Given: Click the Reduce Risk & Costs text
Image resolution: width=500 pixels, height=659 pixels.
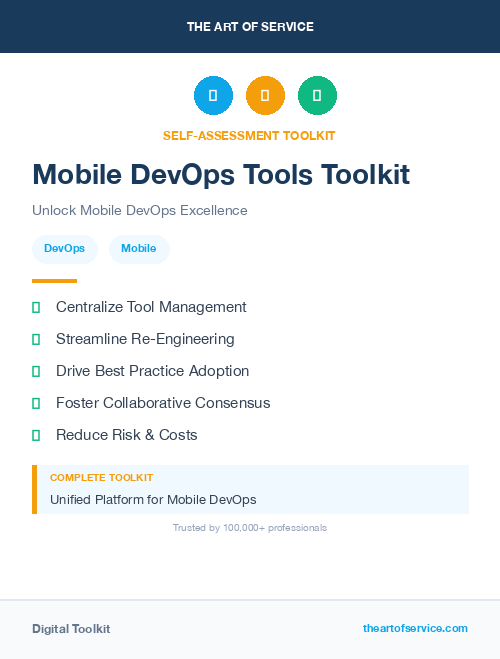Looking at the screenshot, I should click(x=126, y=435).
